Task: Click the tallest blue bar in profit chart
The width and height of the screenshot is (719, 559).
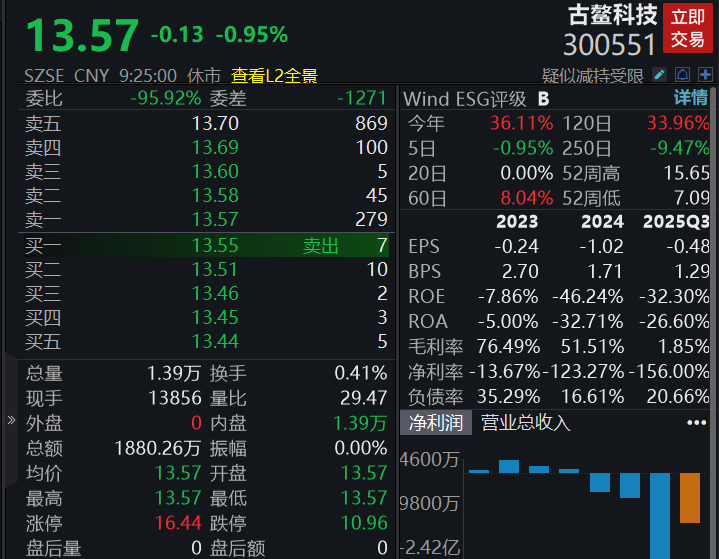Action: [x=660, y=516]
